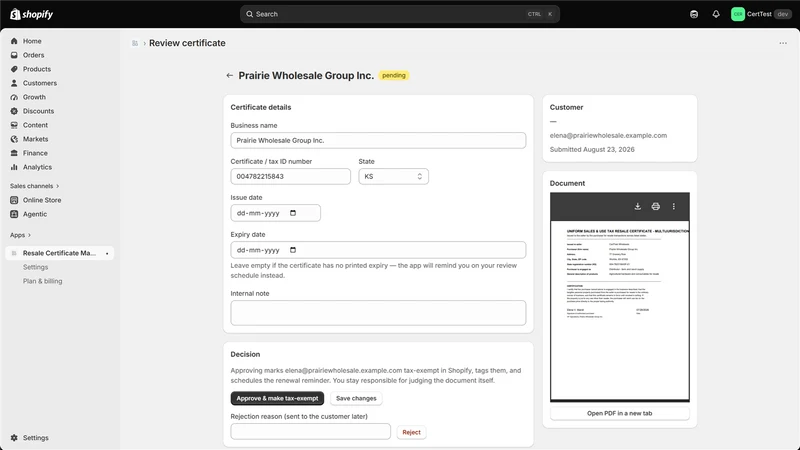Open Orders in the sidebar
This screenshot has height=450, width=800.
click(33, 55)
